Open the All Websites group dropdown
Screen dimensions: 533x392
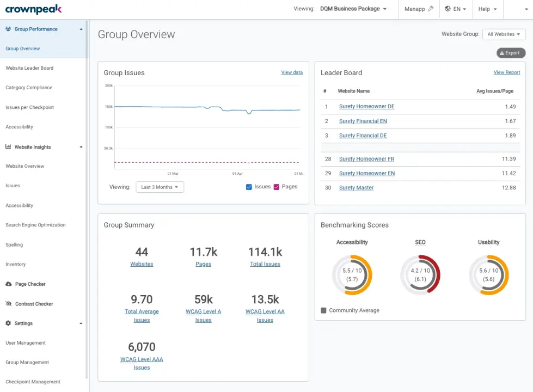coord(504,34)
